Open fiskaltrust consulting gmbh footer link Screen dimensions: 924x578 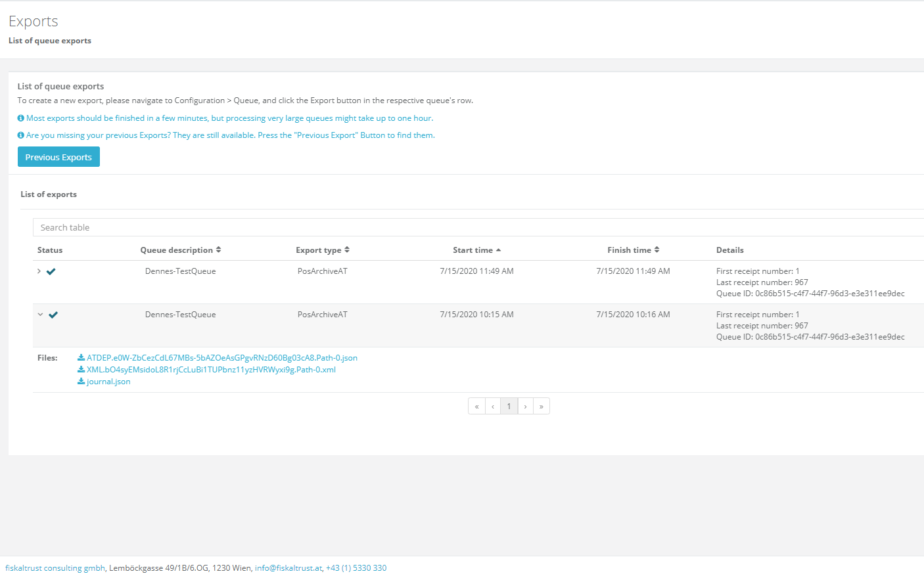click(x=55, y=568)
